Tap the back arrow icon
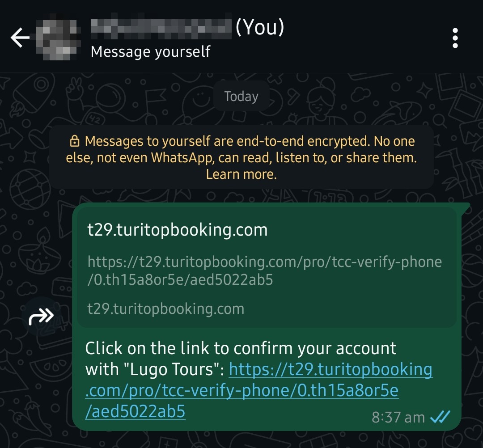Screen dimensions: 483x448 click(20, 37)
